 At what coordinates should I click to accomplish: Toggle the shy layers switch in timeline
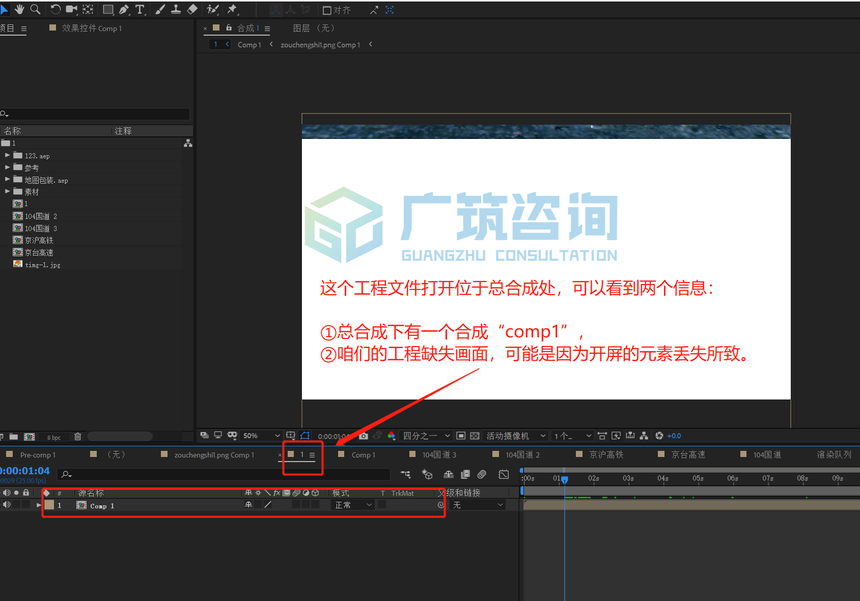pyautogui.click(x=448, y=474)
